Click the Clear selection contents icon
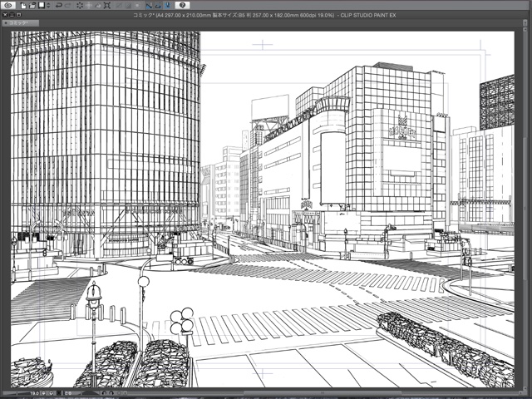The width and height of the screenshot is (532, 399). pyautogui.click(x=80, y=6)
